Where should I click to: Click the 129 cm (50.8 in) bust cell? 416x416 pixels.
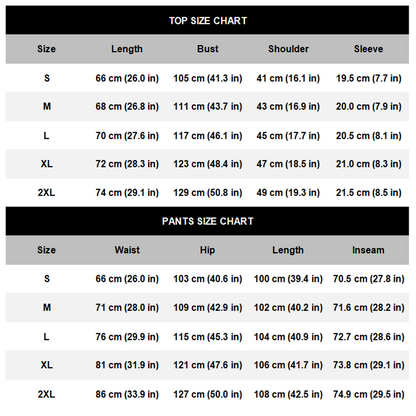pos(208,193)
